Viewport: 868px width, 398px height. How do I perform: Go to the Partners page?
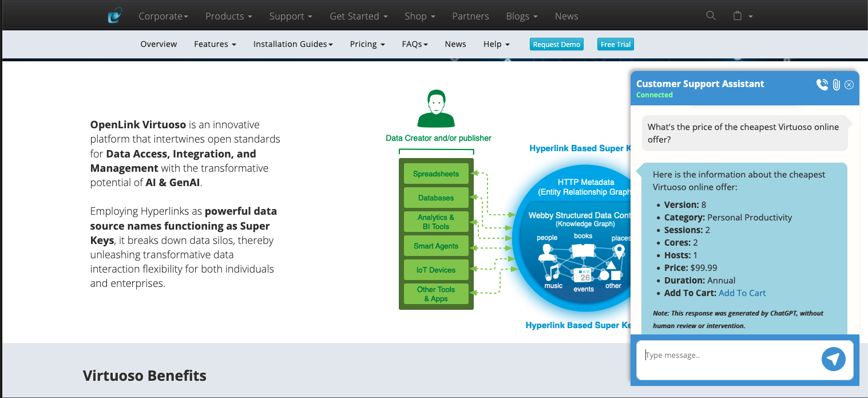[470, 16]
